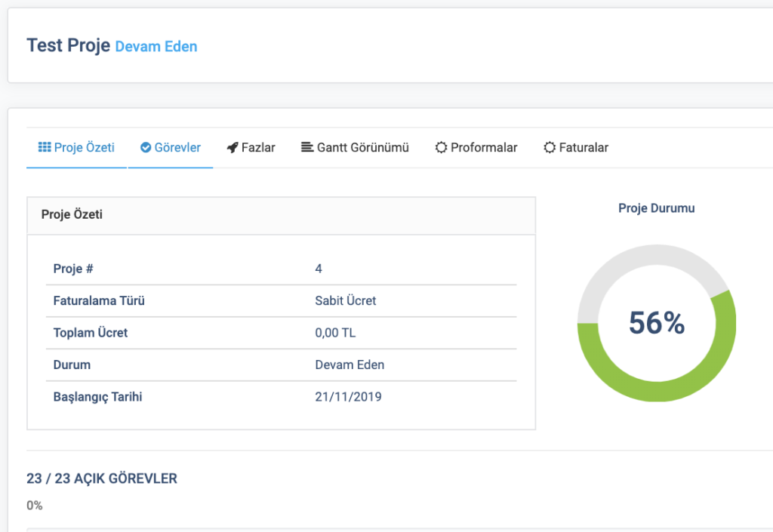Click the 0,00 TL amount
The image size is (773, 532).
point(335,333)
